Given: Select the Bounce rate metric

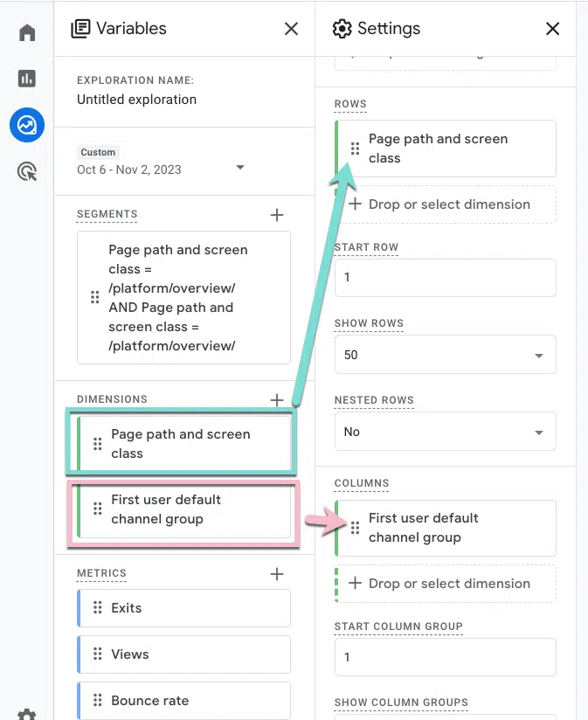Looking at the screenshot, I should click(183, 701).
